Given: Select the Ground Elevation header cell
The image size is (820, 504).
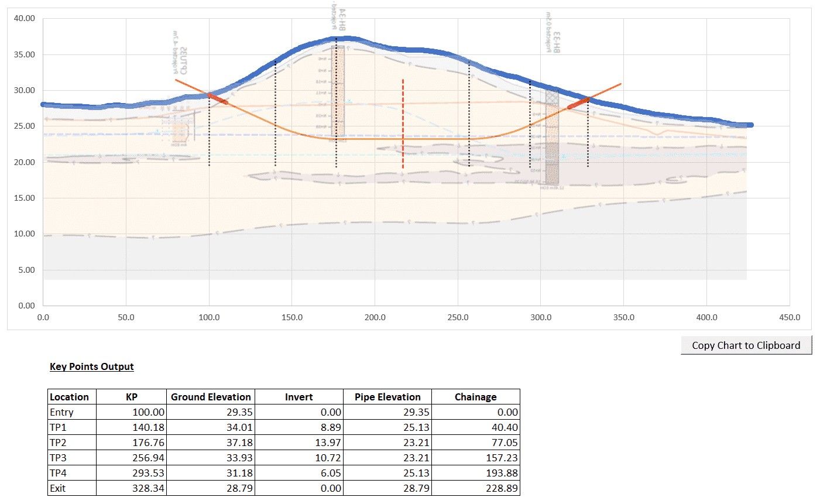Looking at the screenshot, I should tap(211, 397).
